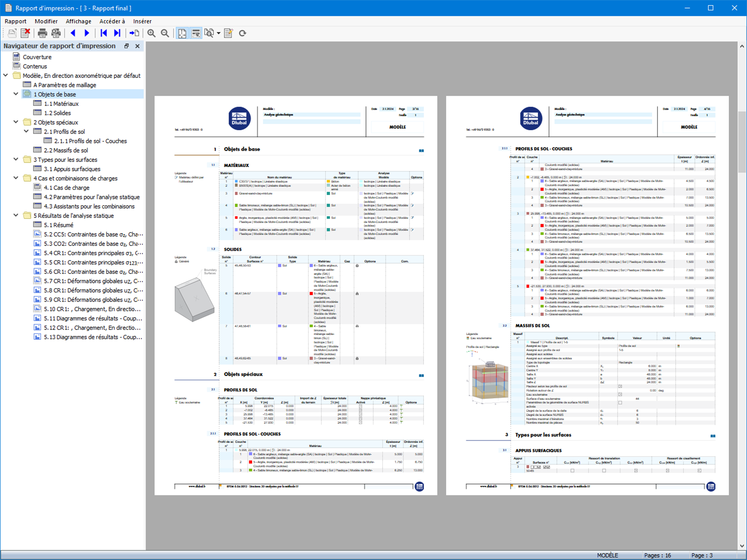Click the '5.2 CC5: Contraintes de base' image icon
Screen dimensions: 747x560
pyautogui.click(x=37, y=234)
